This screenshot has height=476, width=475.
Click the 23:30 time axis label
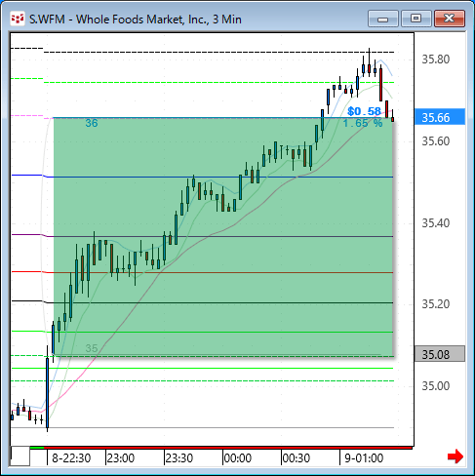click(179, 458)
